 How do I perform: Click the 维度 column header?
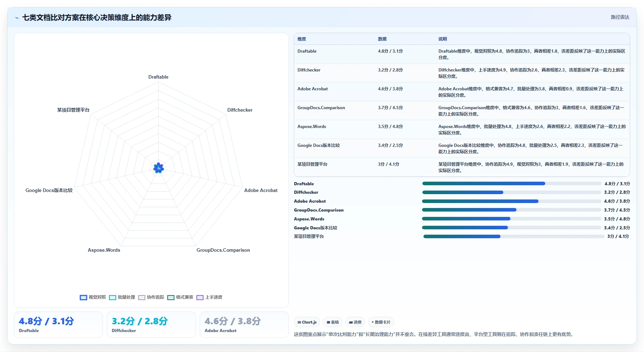(302, 39)
